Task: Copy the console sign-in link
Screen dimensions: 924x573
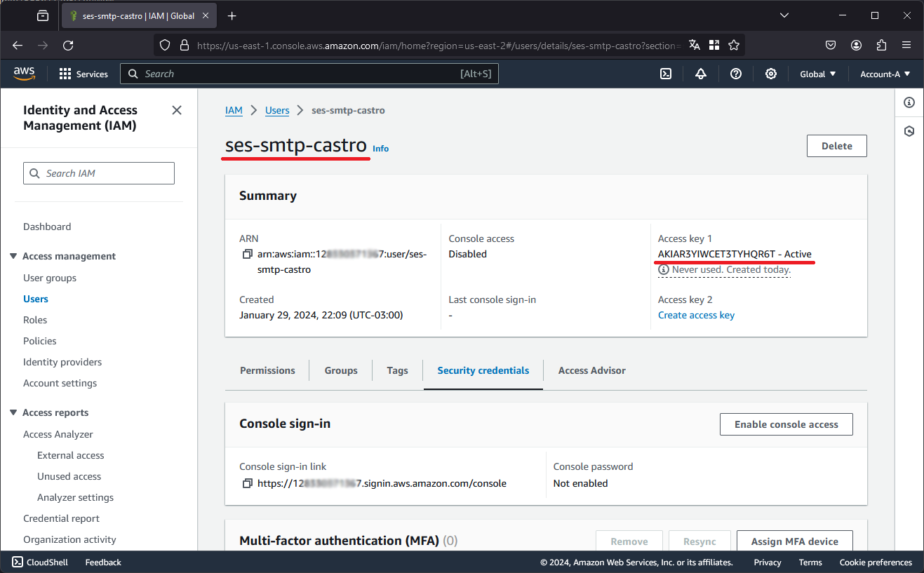Action: point(247,483)
